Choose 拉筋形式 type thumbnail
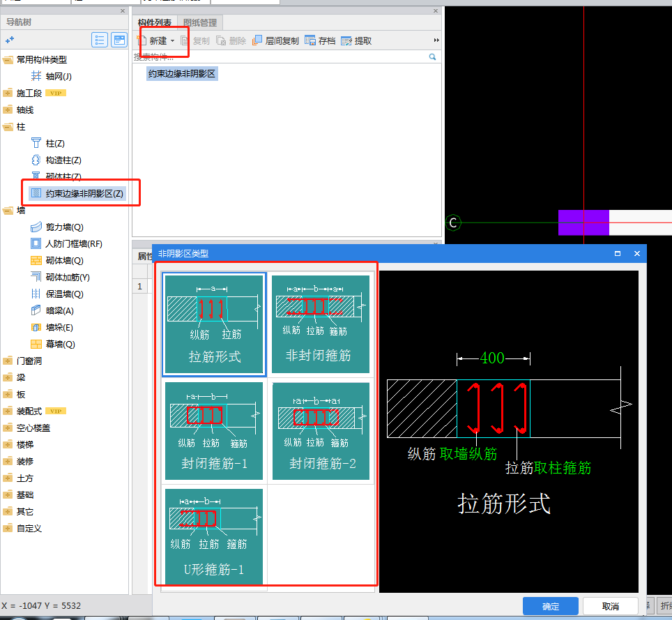This screenshot has width=672, height=620. point(214,324)
